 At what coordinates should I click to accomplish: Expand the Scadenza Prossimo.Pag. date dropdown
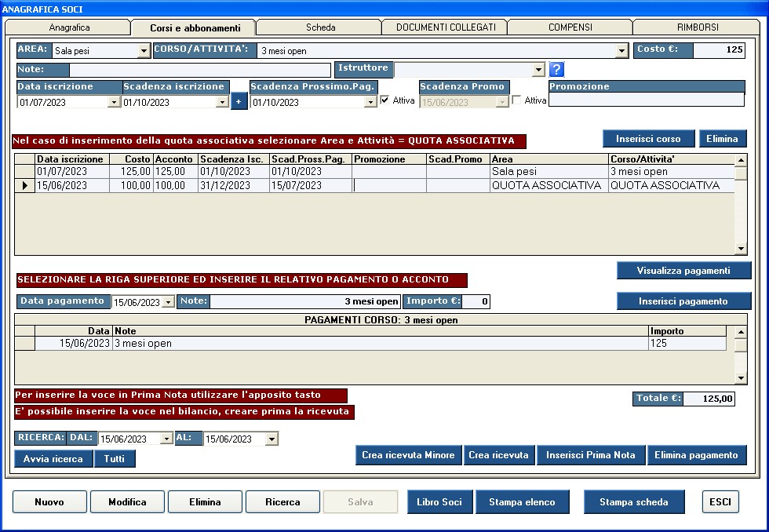[x=370, y=102]
